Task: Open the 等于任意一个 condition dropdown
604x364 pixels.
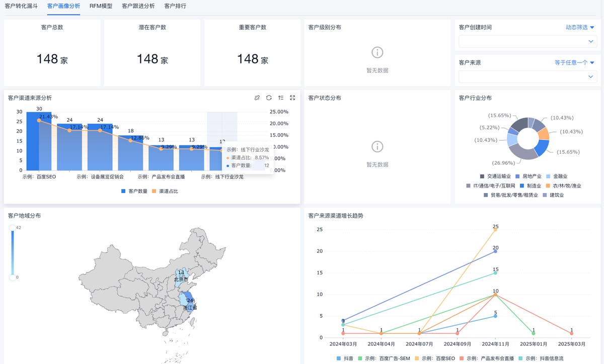Action: [574, 63]
